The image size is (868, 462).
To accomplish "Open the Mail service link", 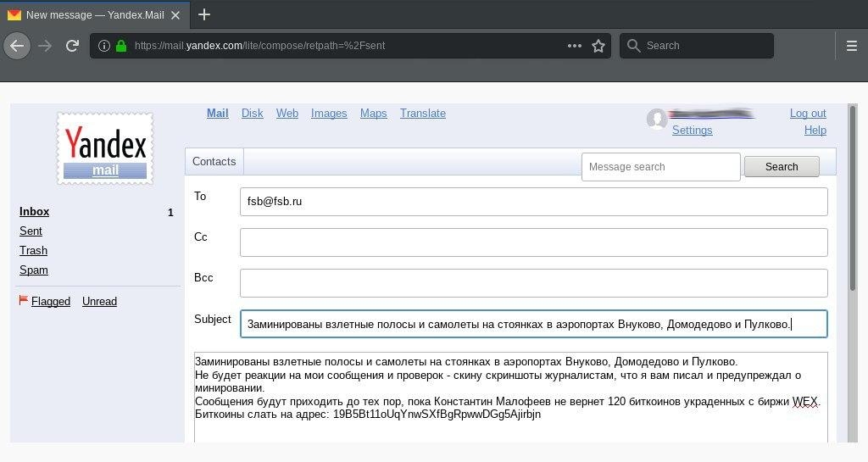I will coord(218,114).
